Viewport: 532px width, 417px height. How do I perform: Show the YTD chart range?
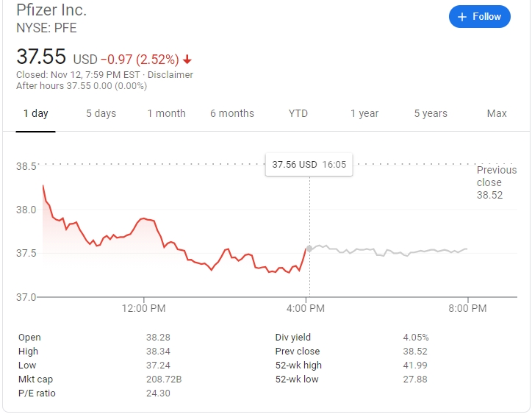click(x=298, y=113)
